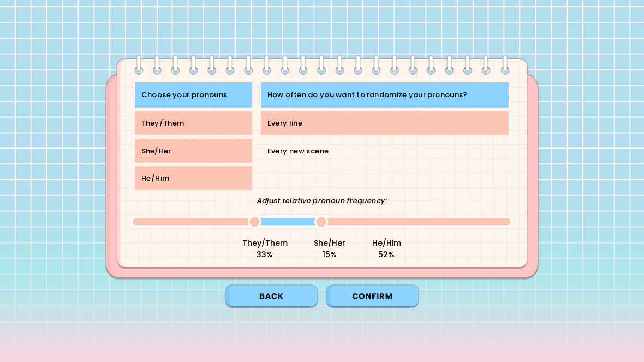The height and width of the screenshot is (362, 644).
Task: Click the He/Him 52% frequency label
Action: pos(386,248)
